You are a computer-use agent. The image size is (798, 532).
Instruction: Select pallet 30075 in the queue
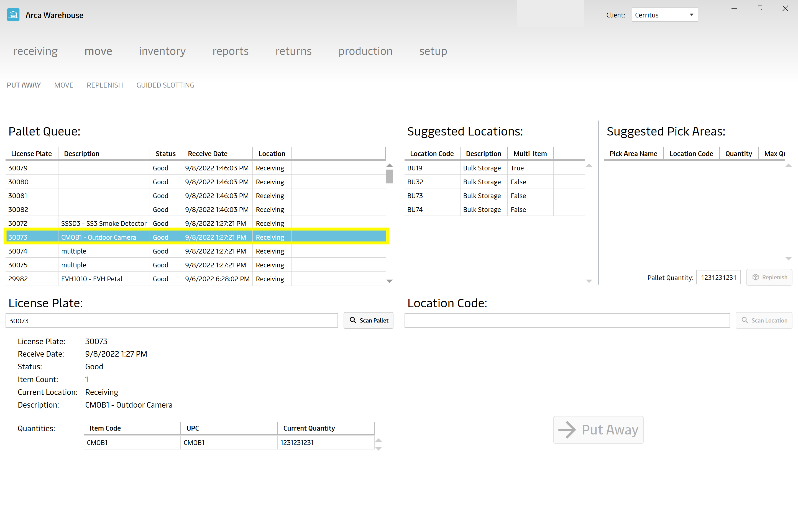pos(195,265)
